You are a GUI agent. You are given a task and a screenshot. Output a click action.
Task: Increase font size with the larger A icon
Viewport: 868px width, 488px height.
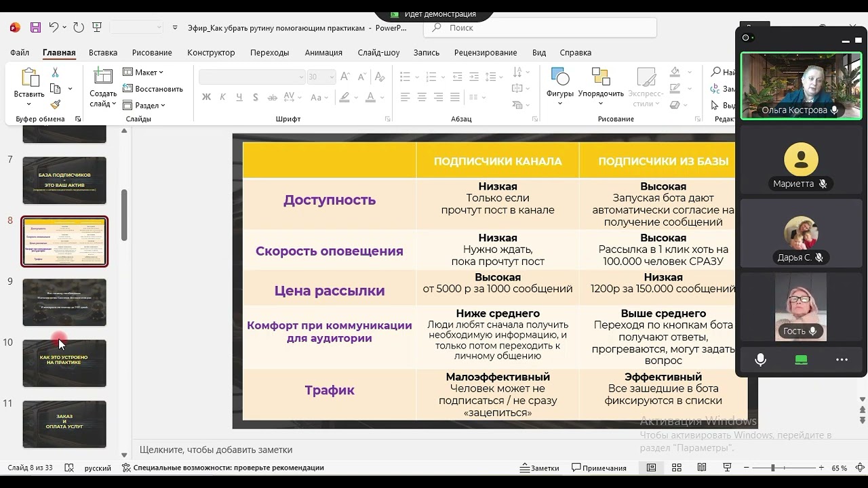pos(344,77)
